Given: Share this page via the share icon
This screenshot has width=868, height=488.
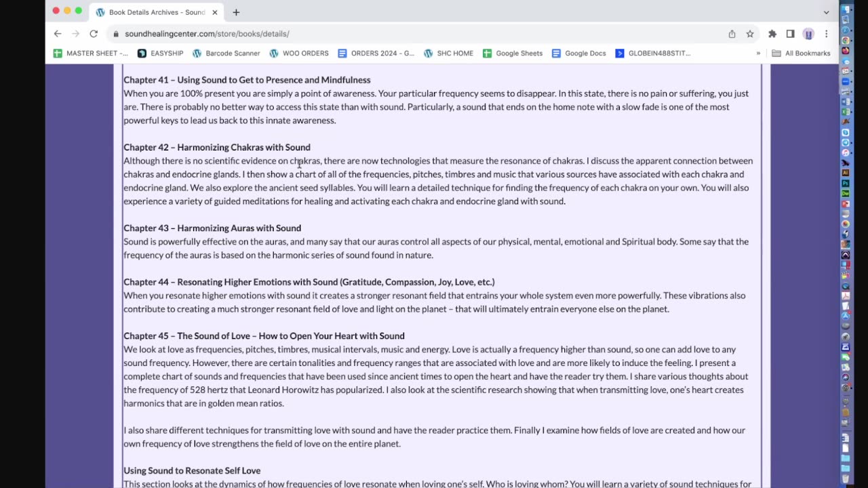Looking at the screenshot, I should pyautogui.click(x=732, y=34).
